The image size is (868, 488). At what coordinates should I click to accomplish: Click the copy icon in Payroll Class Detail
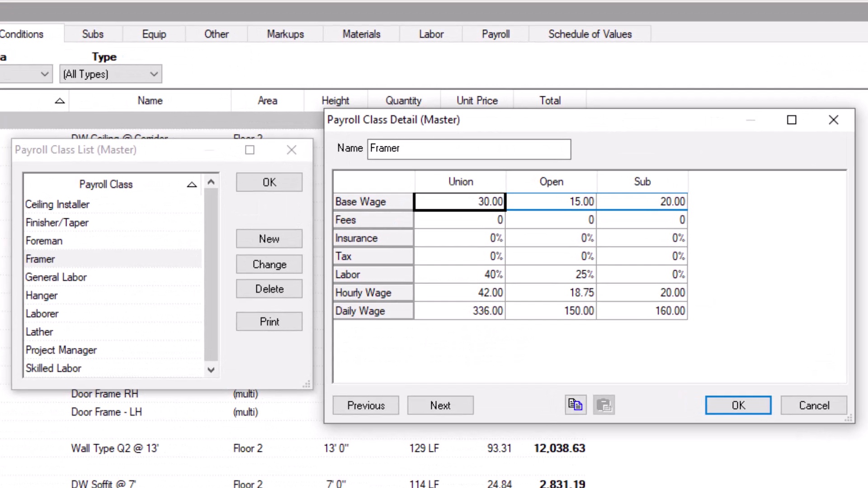click(x=575, y=405)
